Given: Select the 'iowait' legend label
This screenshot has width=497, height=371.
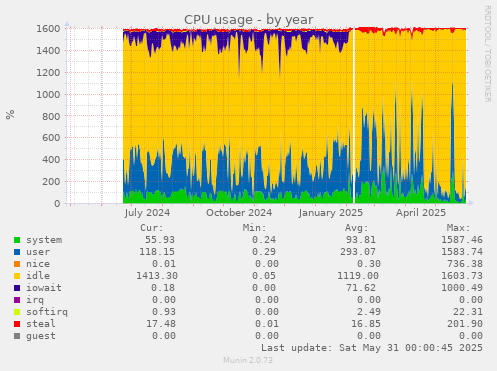Looking at the screenshot, I should coord(44,288).
